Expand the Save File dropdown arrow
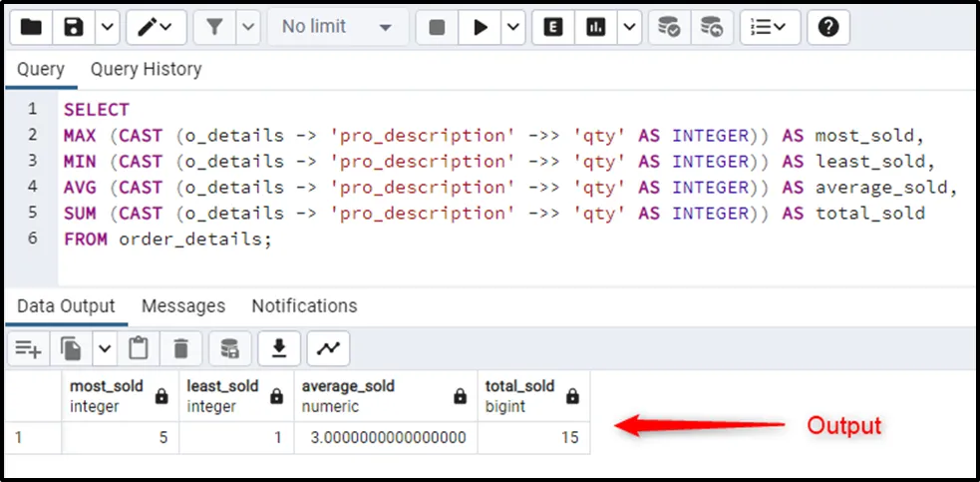Screen dimensions: 980x482 [107, 27]
